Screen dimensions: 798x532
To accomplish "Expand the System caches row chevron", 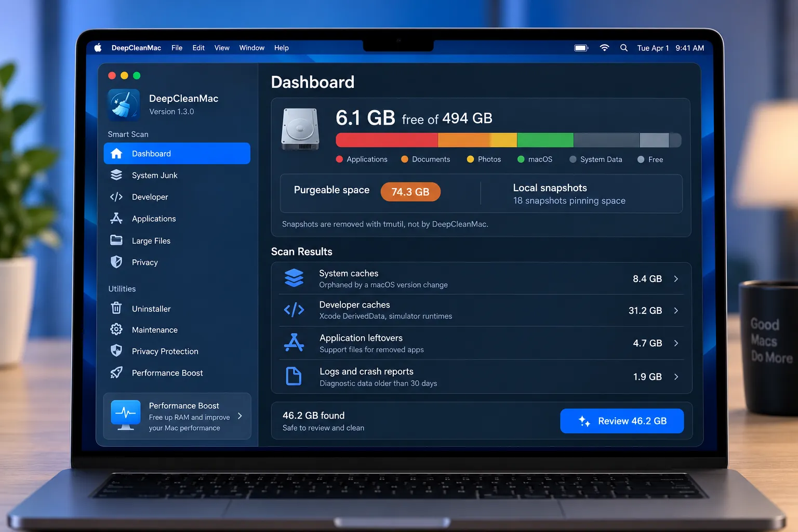I will coord(676,279).
